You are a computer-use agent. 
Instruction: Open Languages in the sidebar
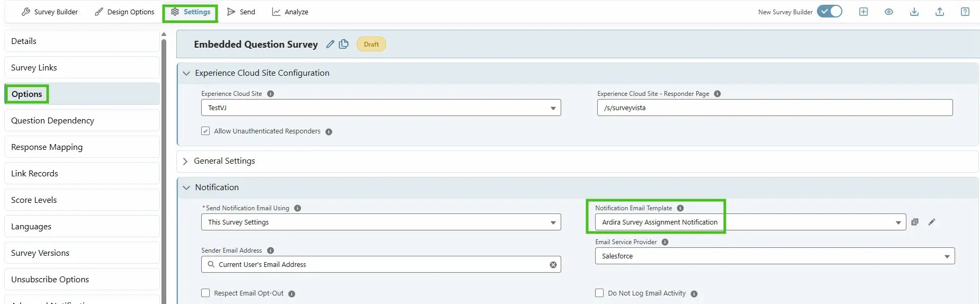(x=82, y=226)
